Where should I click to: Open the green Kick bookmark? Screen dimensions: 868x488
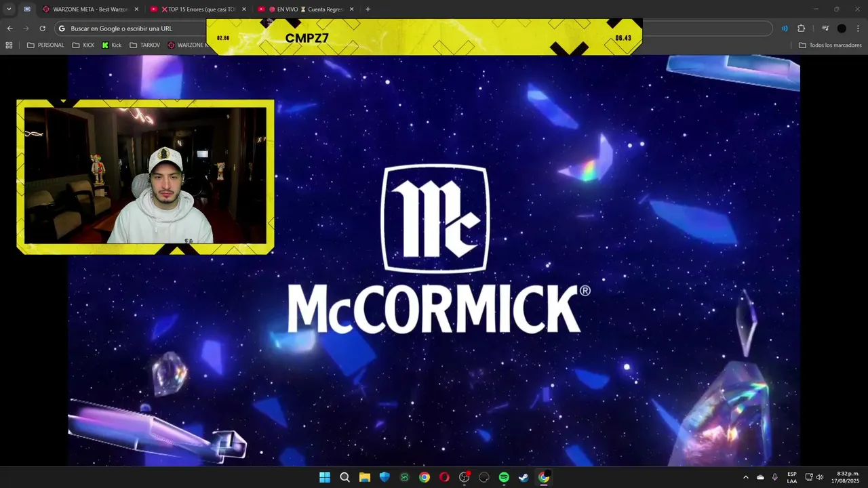[x=112, y=45]
